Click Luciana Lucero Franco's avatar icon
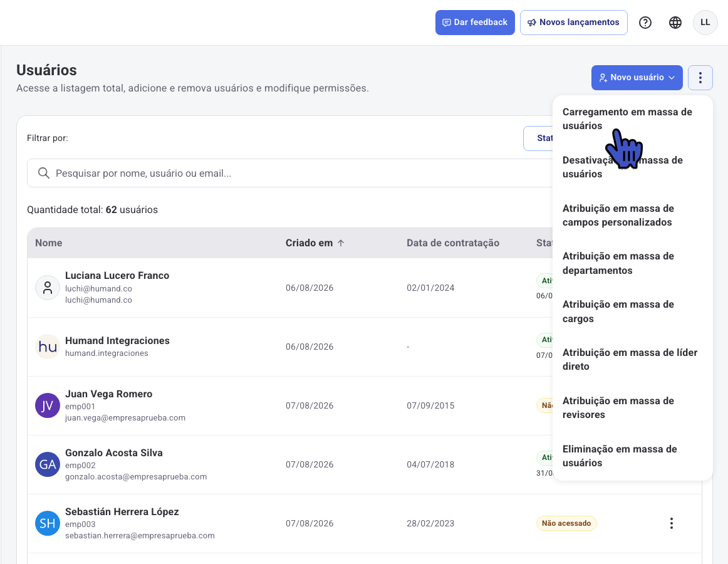The height and width of the screenshot is (564, 728). click(x=48, y=288)
